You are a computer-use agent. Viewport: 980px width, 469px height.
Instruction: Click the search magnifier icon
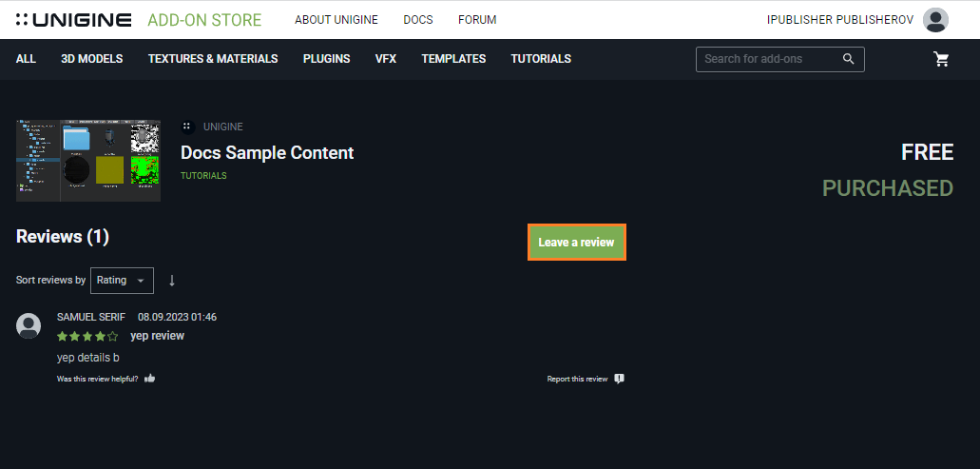[x=848, y=59]
